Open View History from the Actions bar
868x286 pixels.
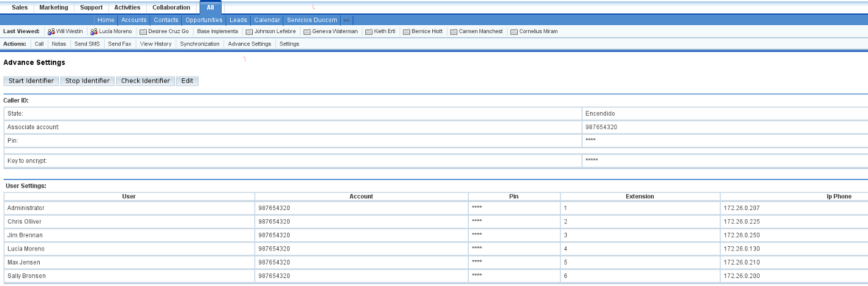click(x=155, y=44)
